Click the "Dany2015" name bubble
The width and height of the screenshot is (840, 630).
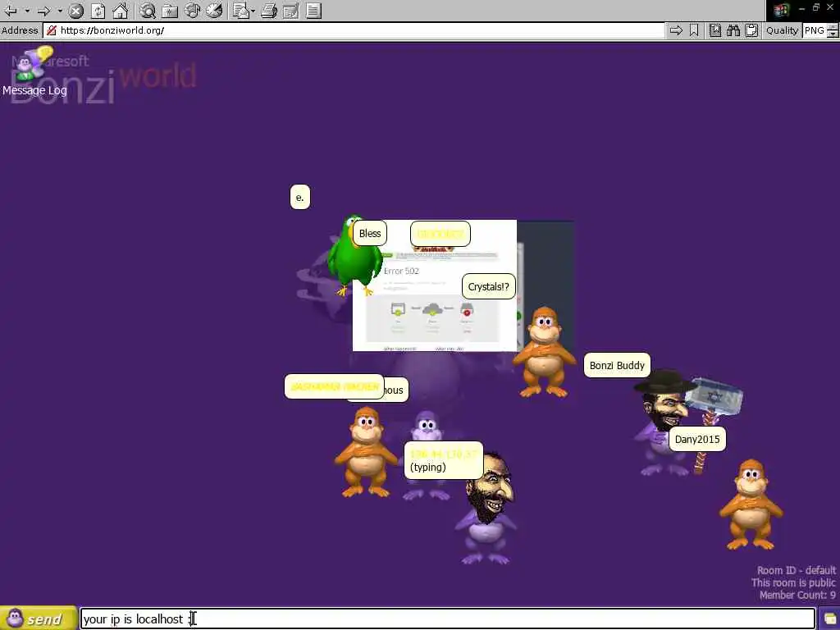pyautogui.click(x=697, y=440)
